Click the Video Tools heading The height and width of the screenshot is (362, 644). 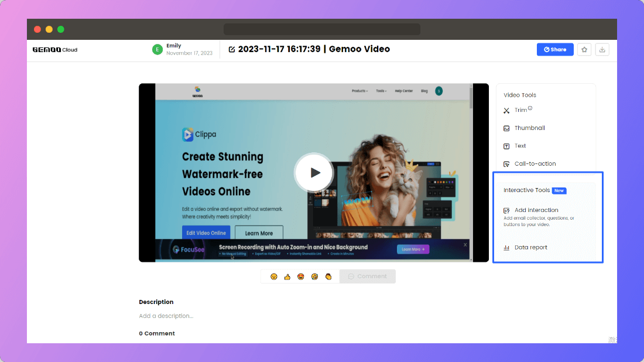520,95
